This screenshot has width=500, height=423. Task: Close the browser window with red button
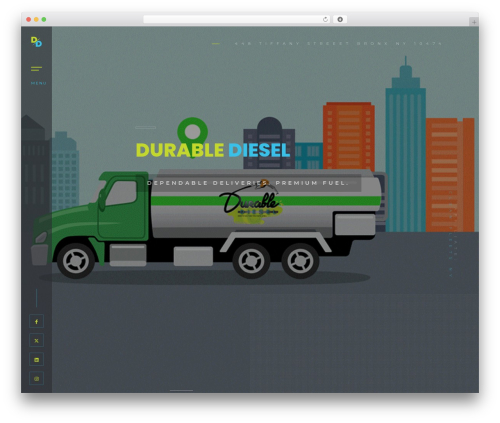29,19
